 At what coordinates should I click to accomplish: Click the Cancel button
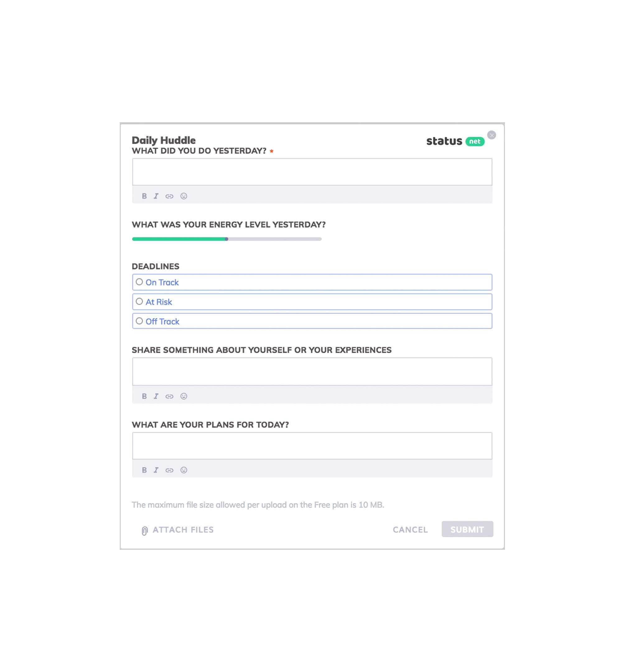410,529
